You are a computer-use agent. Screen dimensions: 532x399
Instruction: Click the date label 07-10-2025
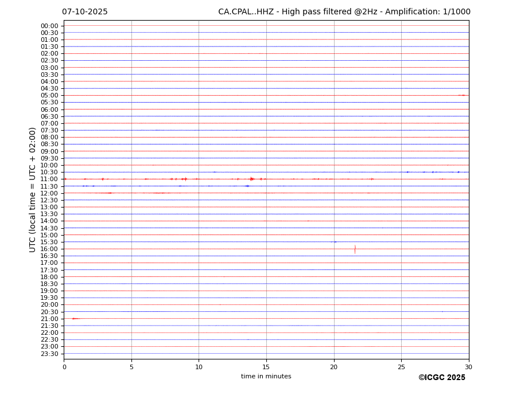point(85,12)
